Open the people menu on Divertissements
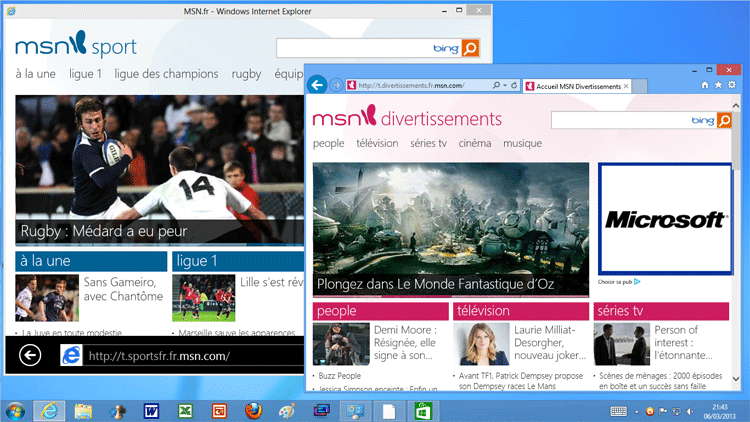The image size is (750, 422). click(329, 143)
